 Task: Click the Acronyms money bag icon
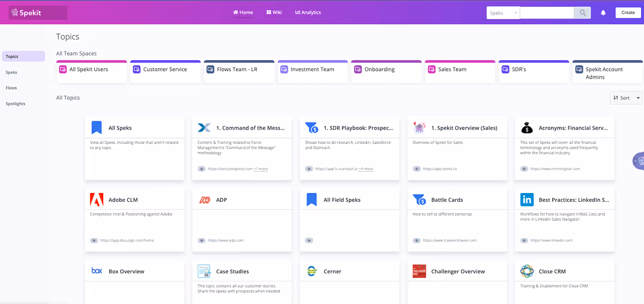pos(527,128)
